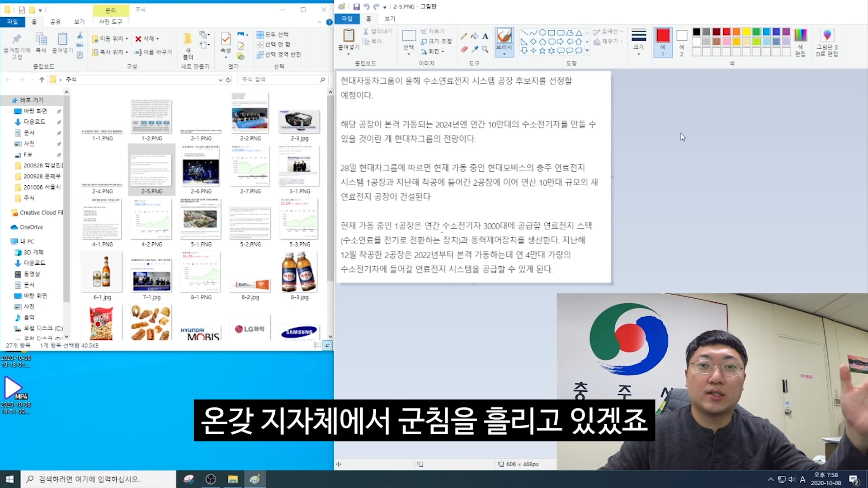Click the Cut scissors icon in Explorer ribbon

(x=80, y=35)
